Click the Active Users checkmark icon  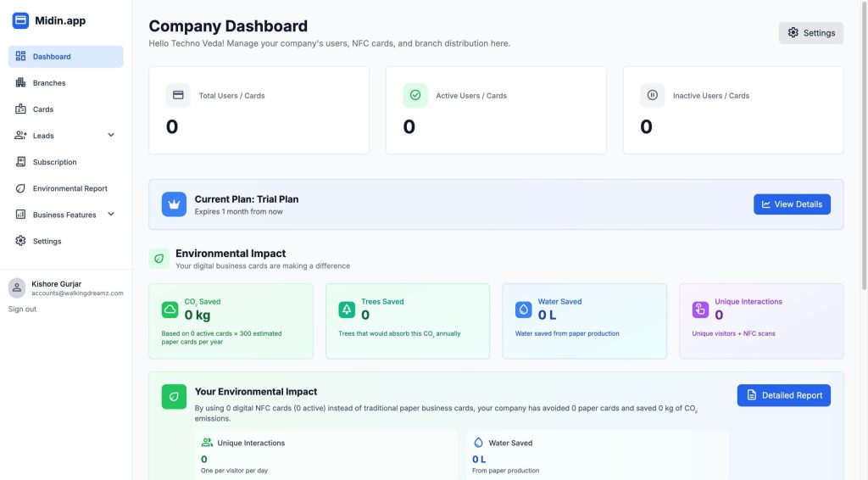pos(415,96)
